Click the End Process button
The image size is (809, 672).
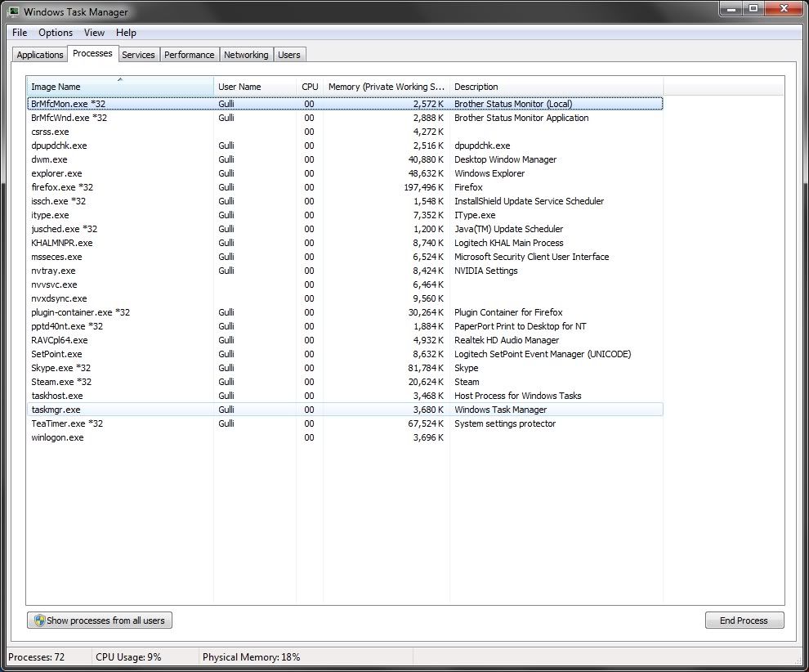tap(744, 620)
